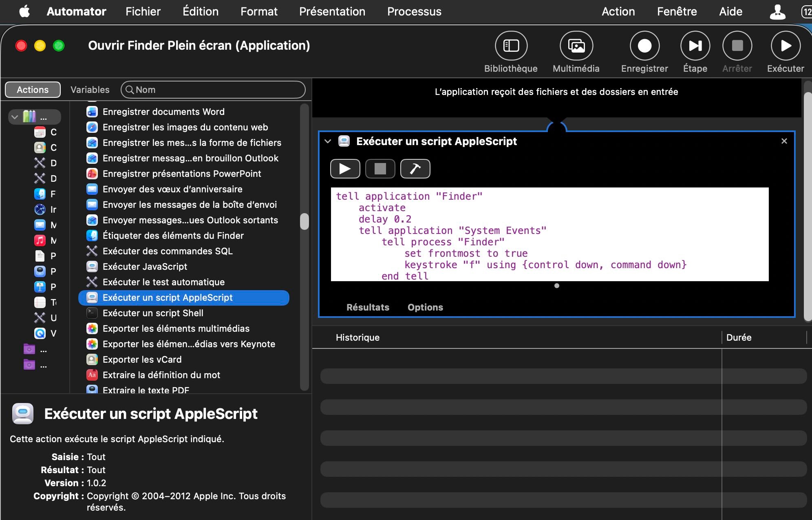
Task: Select Exécuter un script Shell action
Action: coord(153,313)
